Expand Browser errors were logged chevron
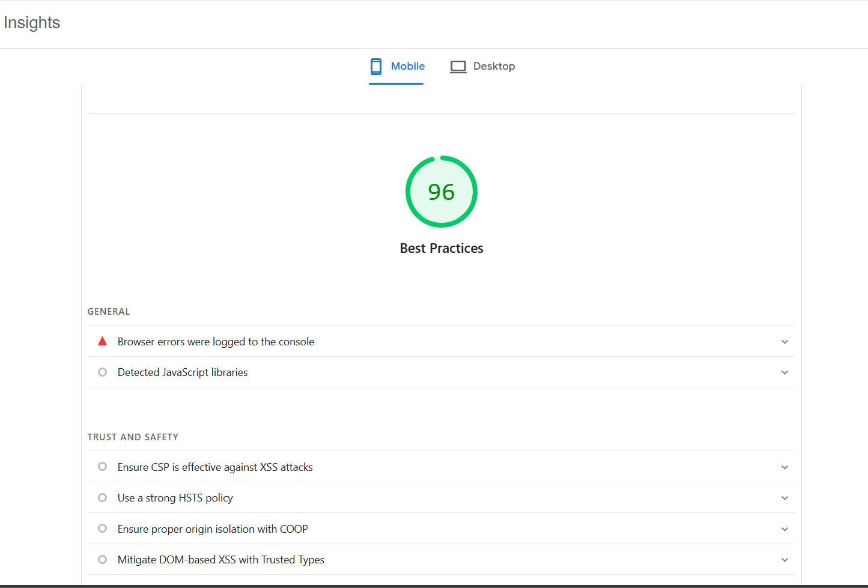The width and height of the screenshot is (868, 588). pyautogui.click(x=785, y=342)
